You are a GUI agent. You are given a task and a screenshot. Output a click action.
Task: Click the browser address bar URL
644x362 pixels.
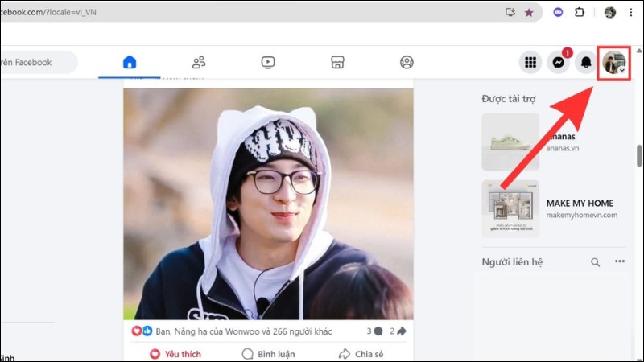pos(48,12)
